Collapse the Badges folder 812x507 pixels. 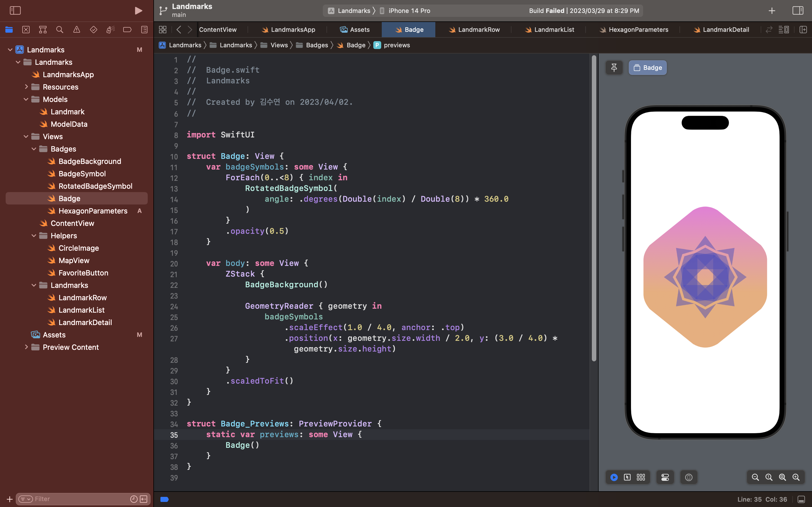(x=34, y=149)
